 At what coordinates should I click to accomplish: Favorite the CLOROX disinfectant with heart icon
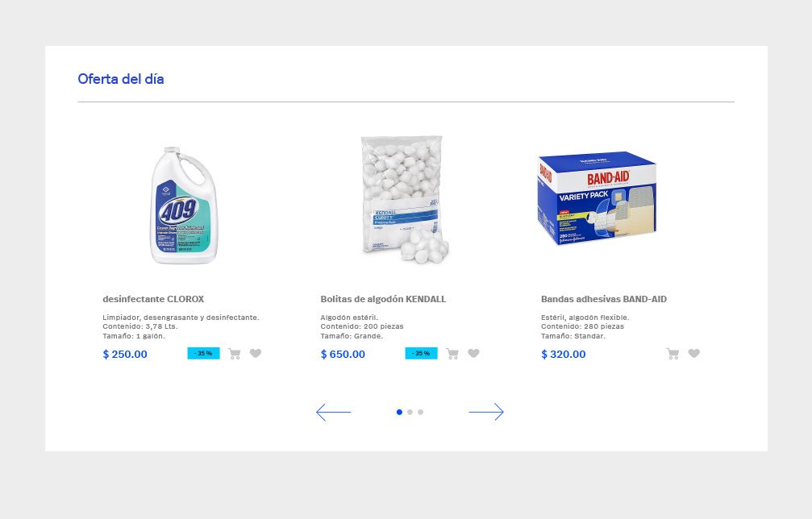(x=256, y=353)
